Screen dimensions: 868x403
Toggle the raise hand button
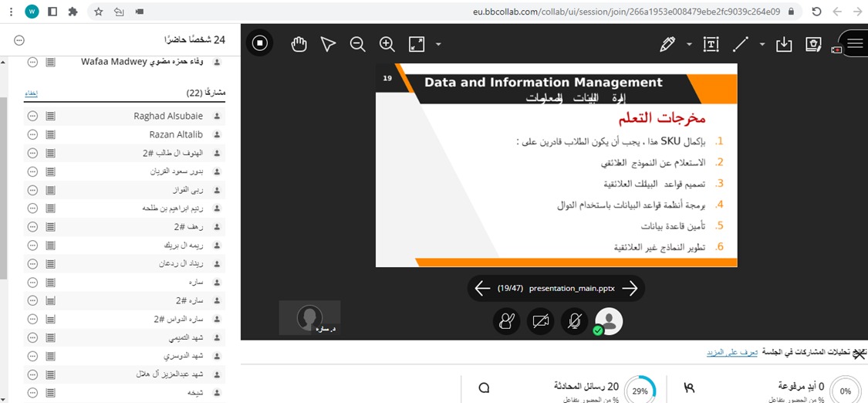point(507,321)
